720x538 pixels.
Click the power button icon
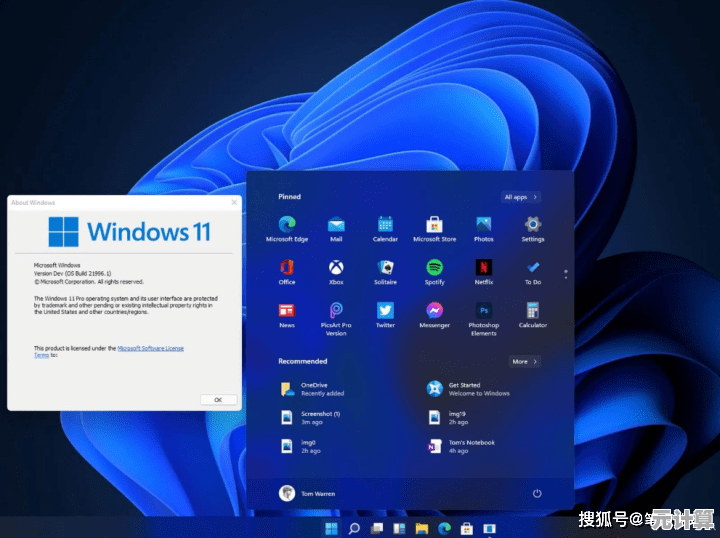point(537,493)
